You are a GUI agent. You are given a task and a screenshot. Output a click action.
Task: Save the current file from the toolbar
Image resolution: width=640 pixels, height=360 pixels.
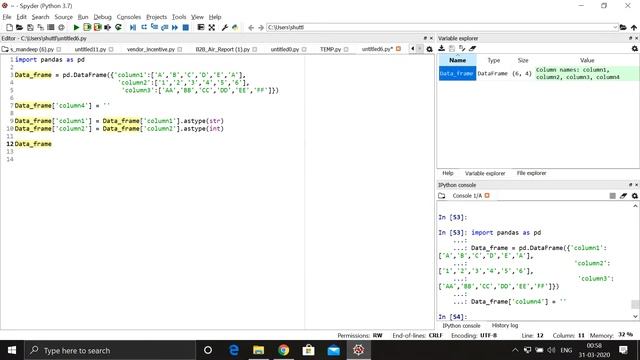tap(30, 27)
